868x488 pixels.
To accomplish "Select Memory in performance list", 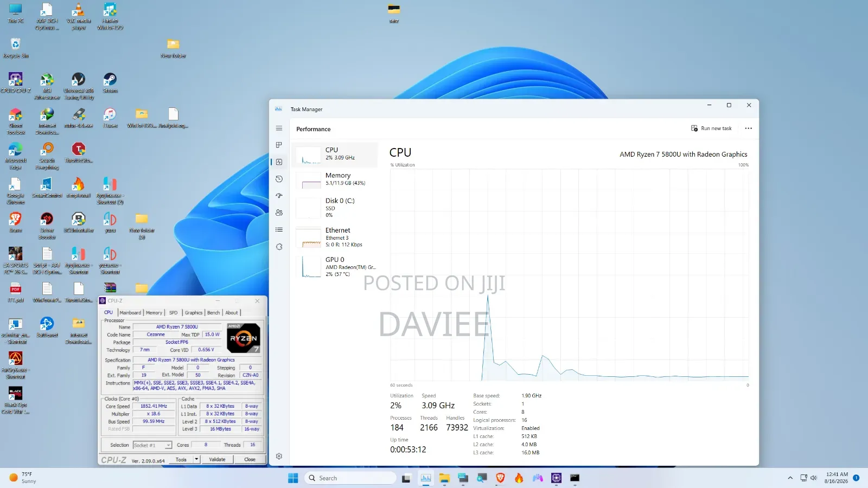I will [335, 181].
